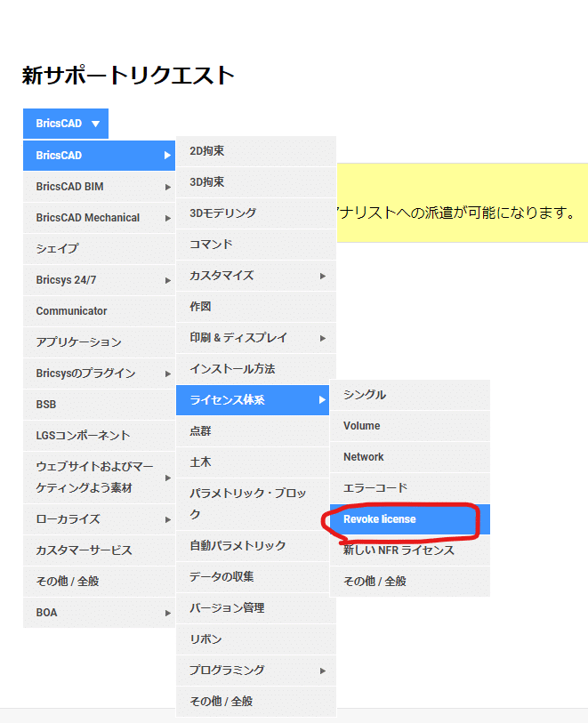Select LGSコンポーネント entry
This screenshot has height=723, width=588.
(x=99, y=436)
